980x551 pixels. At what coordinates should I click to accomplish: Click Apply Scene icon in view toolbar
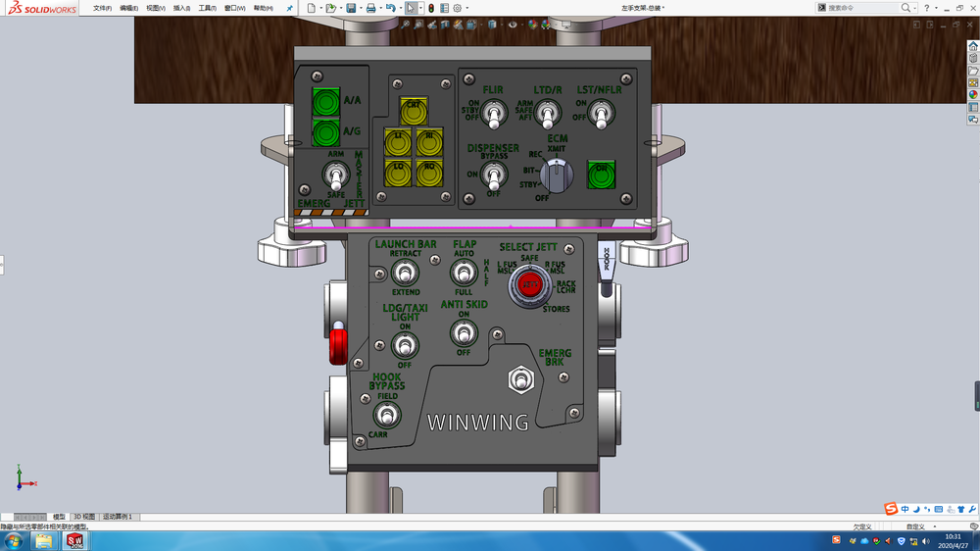click(x=546, y=25)
